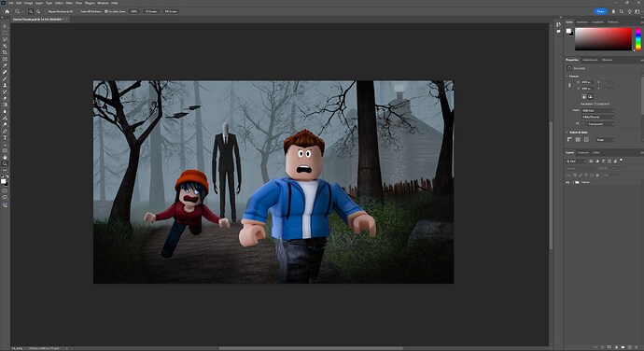Select the Brush tool
The image size is (644, 351).
click(5, 78)
